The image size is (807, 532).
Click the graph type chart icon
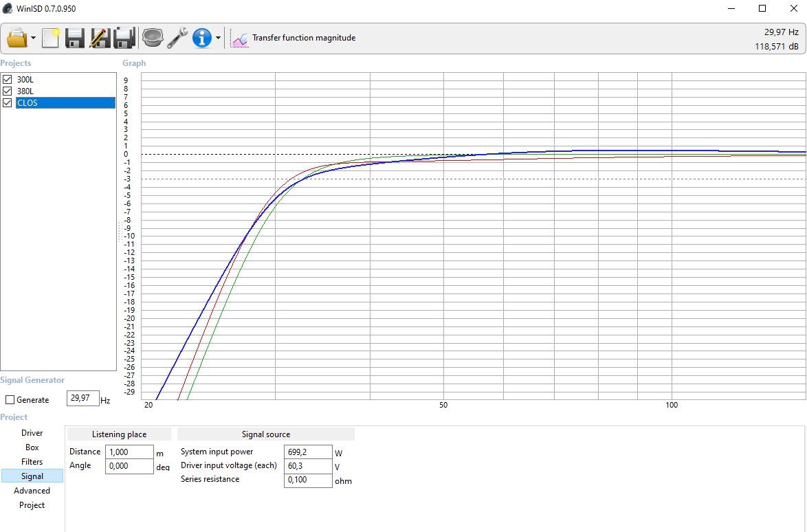tap(239, 39)
